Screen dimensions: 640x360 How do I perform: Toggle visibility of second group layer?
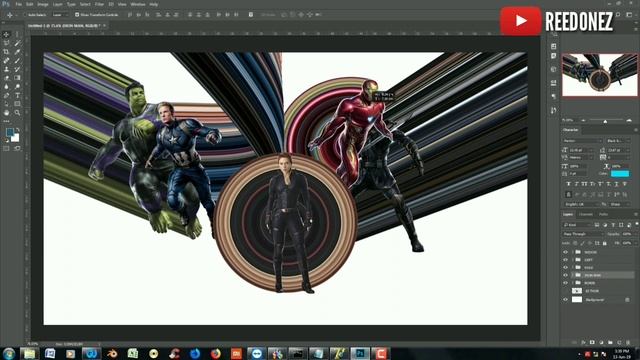[566, 260]
